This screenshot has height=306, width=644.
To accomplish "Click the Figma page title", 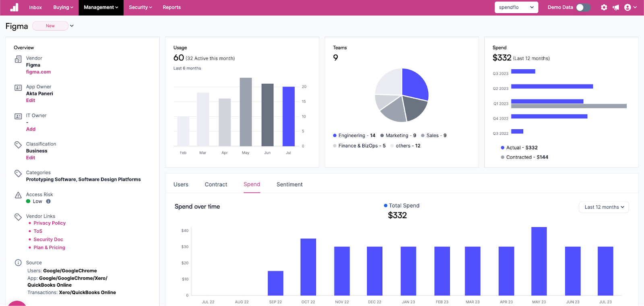I will (x=17, y=26).
